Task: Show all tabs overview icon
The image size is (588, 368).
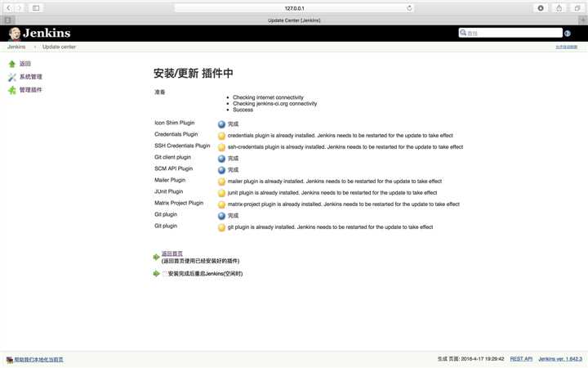Action: (577, 8)
